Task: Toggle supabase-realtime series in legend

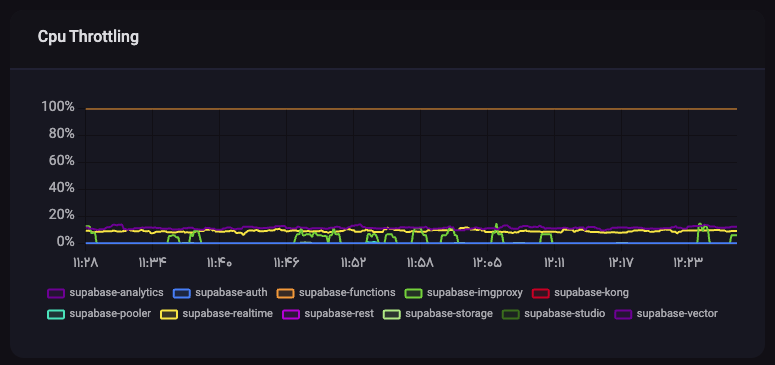Action: click(x=216, y=314)
